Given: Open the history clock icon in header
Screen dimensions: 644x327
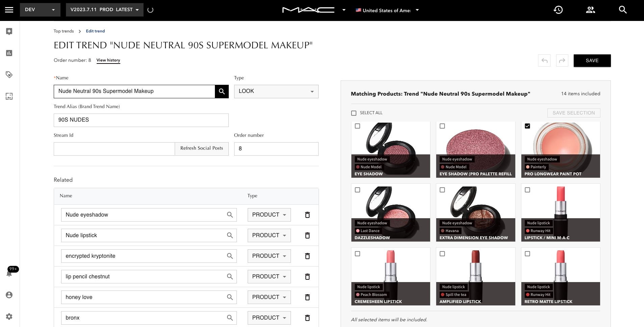Looking at the screenshot, I should (x=558, y=10).
